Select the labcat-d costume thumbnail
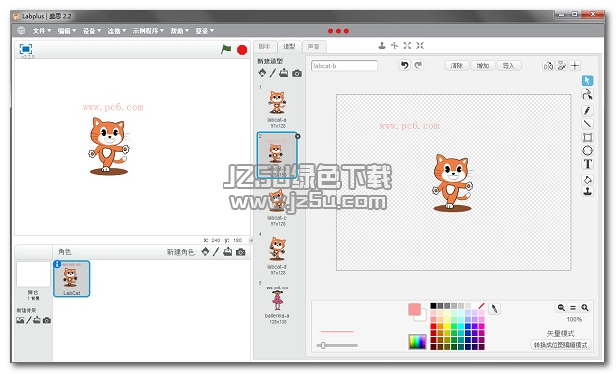Viewport: 616px width, 374px height. click(x=277, y=253)
